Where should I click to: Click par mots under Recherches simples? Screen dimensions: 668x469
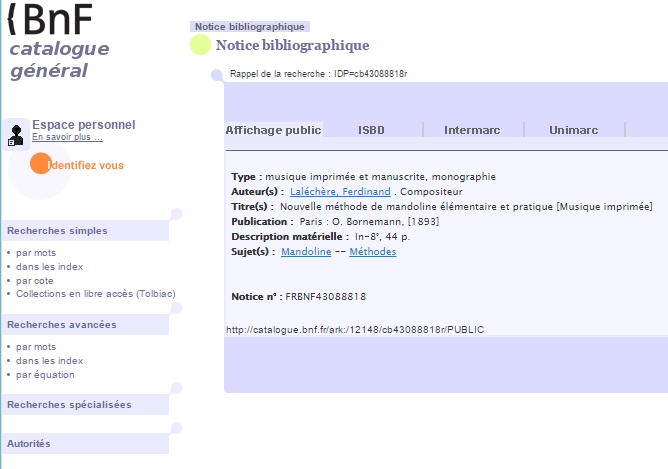click(x=36, y=253)
